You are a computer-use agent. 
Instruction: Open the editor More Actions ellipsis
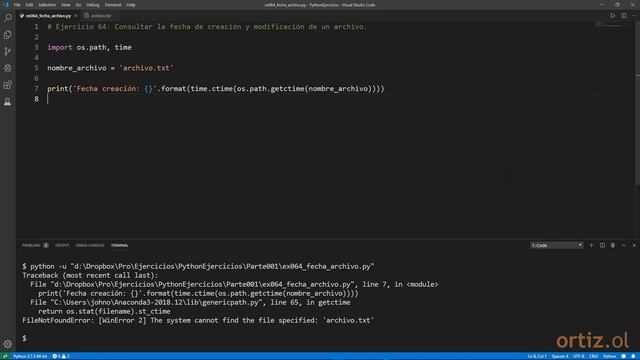coord(634,16)
